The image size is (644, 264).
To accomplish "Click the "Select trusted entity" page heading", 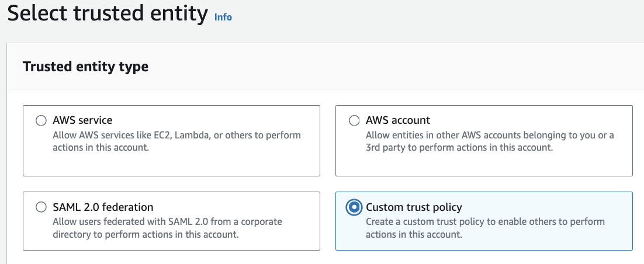I will tap(108, 13).
